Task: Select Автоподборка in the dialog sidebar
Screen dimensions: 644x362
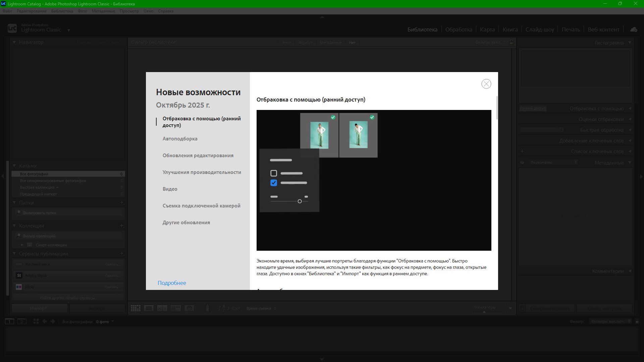Action: pos(180,139)
